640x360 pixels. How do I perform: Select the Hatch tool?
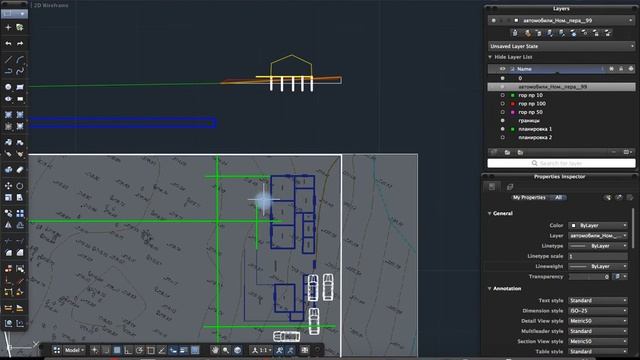coord(20,87)
